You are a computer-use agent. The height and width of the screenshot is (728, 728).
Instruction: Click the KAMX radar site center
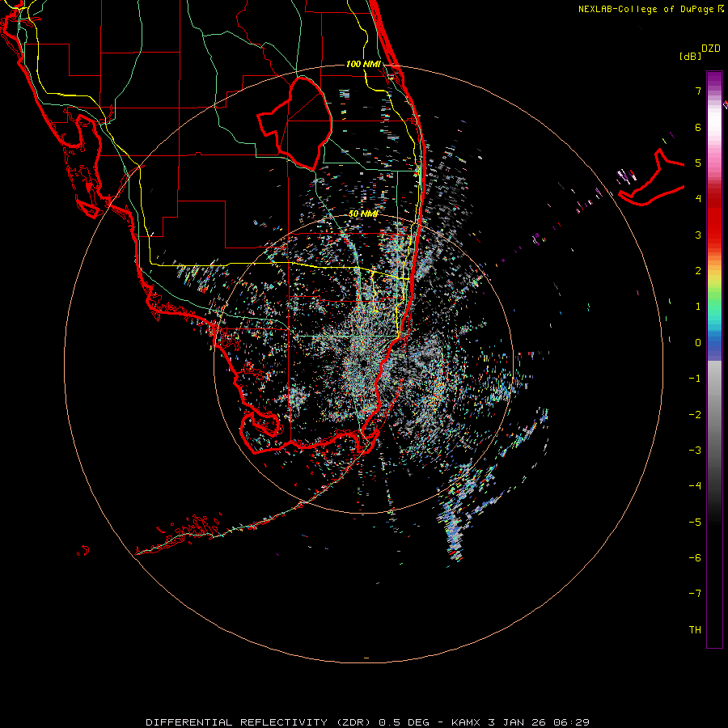click(x=363, y=363)
